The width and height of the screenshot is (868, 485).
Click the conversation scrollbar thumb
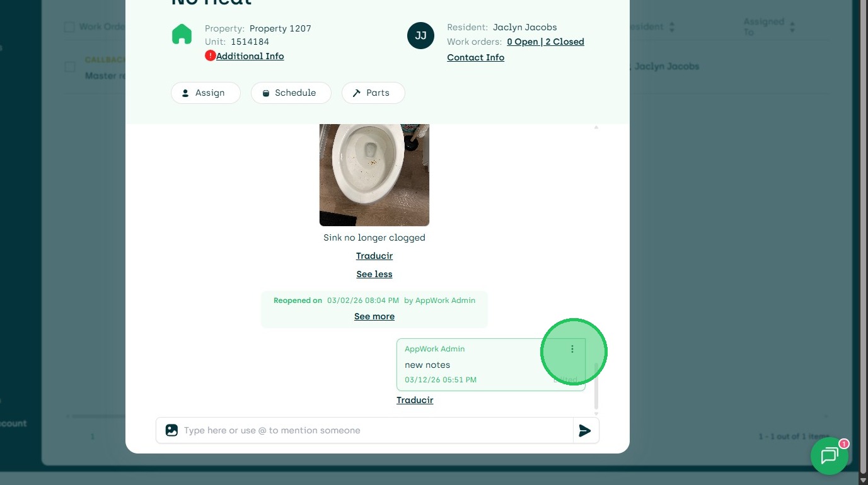(596, 384)
